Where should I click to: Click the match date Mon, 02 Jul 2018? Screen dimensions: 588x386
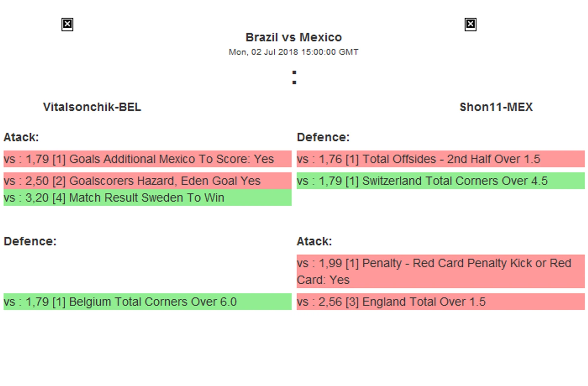point(263,52)
